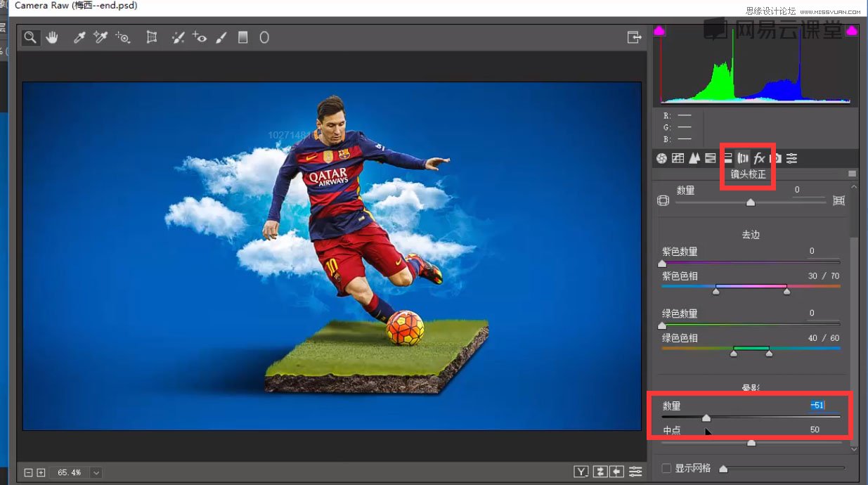Screen dimensions: 868x485
Task: Select the Transform tool
Action: click(x=151, y=38)
